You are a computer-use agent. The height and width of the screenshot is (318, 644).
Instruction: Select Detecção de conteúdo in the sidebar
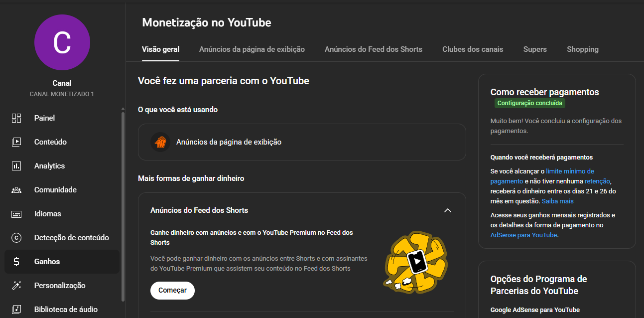click(62, 238)
